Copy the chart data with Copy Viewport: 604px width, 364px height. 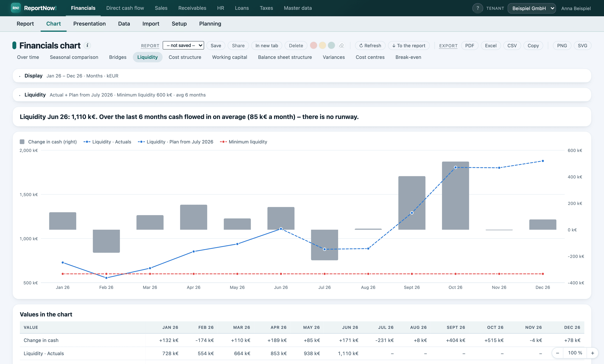click(x=533, y=46)
